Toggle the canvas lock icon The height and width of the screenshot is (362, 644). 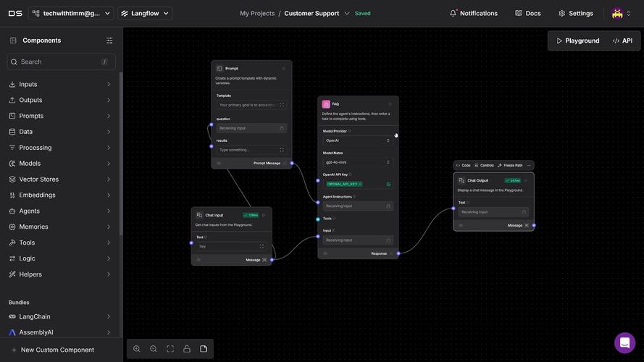pos(187,349)
